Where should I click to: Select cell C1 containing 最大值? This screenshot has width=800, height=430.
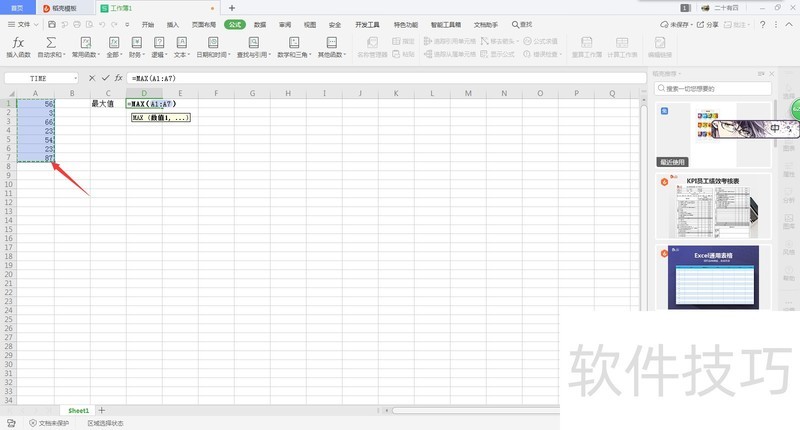click(x=108, y=104)
